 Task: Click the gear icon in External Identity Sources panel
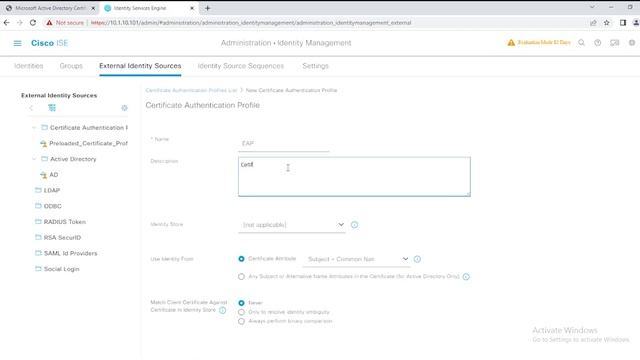124,108
